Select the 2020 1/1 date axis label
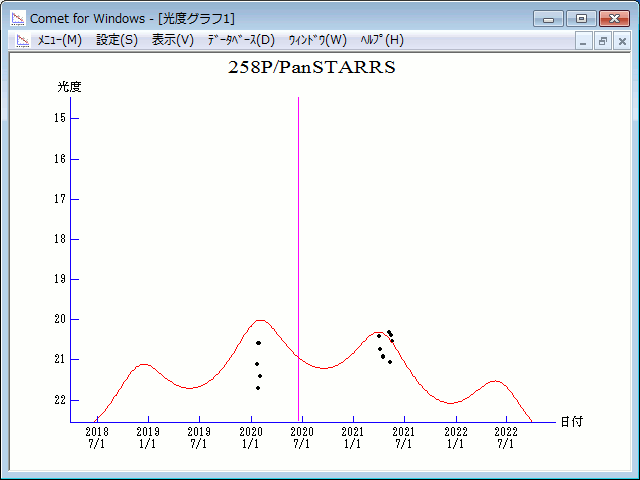This screenshot has width=640, height=480. pyautogui.click(x=251, y=437)
